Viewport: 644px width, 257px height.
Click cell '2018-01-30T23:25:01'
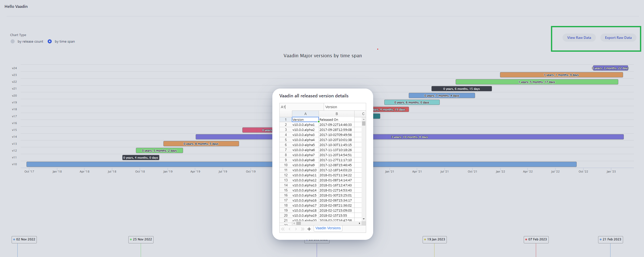(337, 195)
